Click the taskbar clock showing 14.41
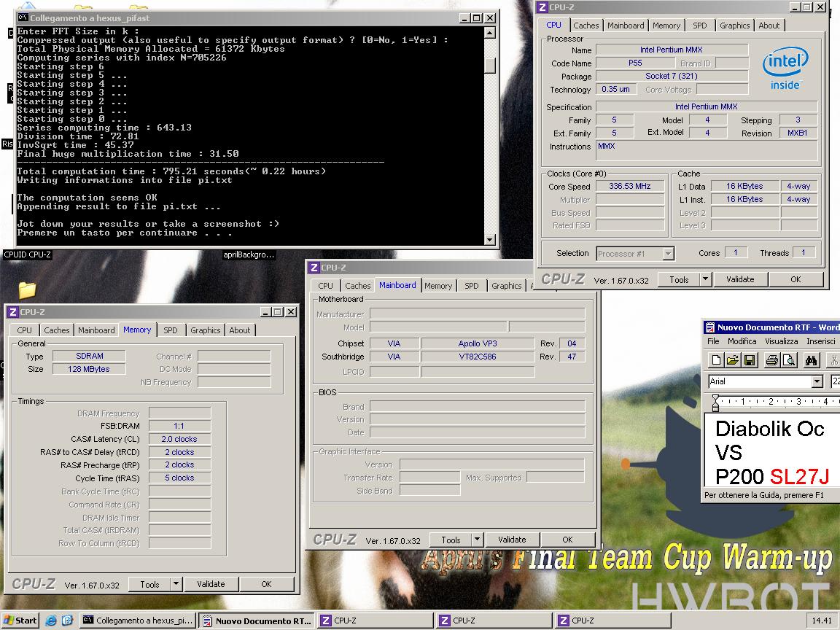 822,621
